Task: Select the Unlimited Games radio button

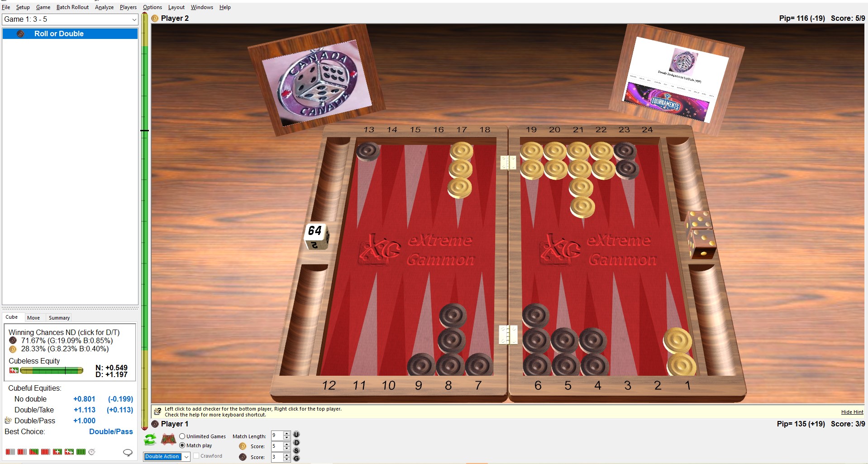Action: (x=182, y=436)
